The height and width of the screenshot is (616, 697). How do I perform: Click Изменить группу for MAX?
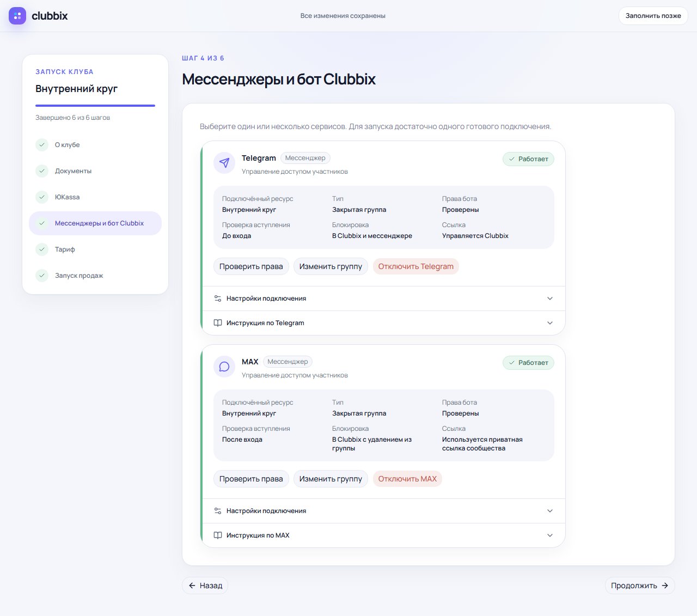[331, 479]
